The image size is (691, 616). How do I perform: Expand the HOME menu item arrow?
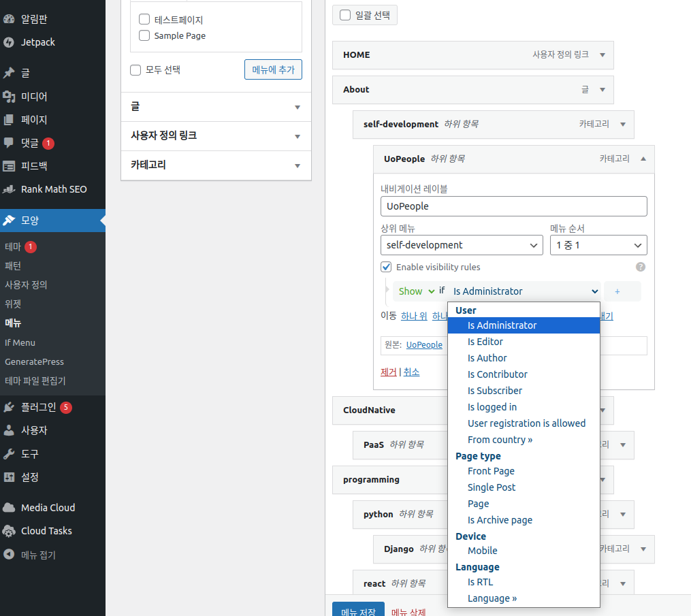pos(602,55)
